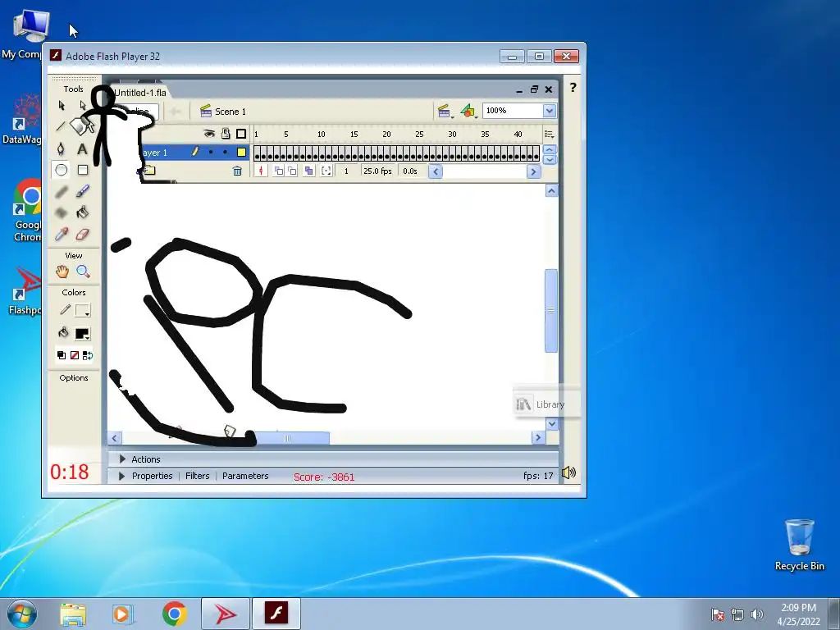Click frame 20 on the timeline ruler
Viewport: 840px width, 630px height.
[x=386, y=134]
